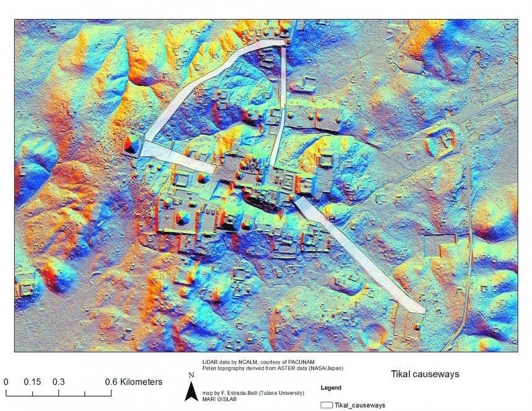Click the 0.3 scale bar label
532x411 pixels.
point(59,381)
